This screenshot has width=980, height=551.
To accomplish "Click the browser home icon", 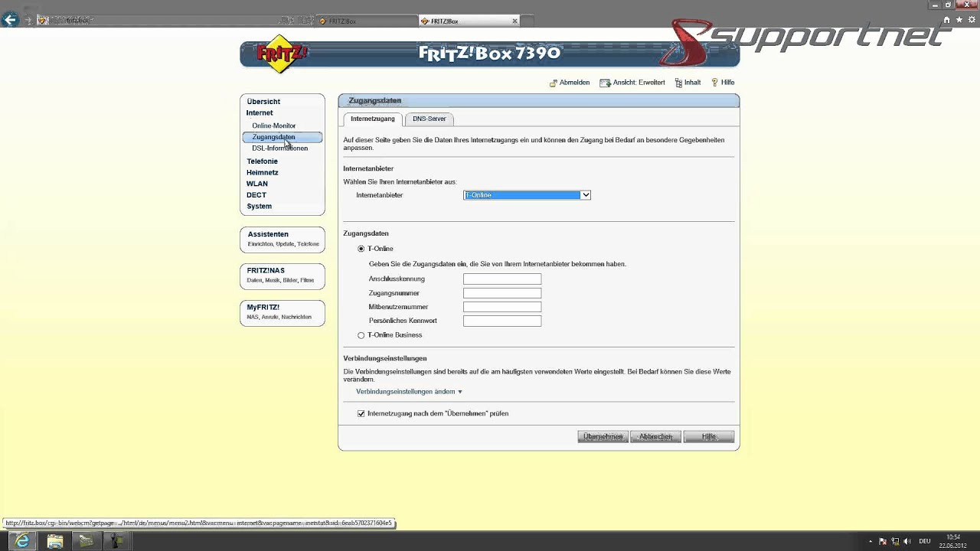I will 947,20.
